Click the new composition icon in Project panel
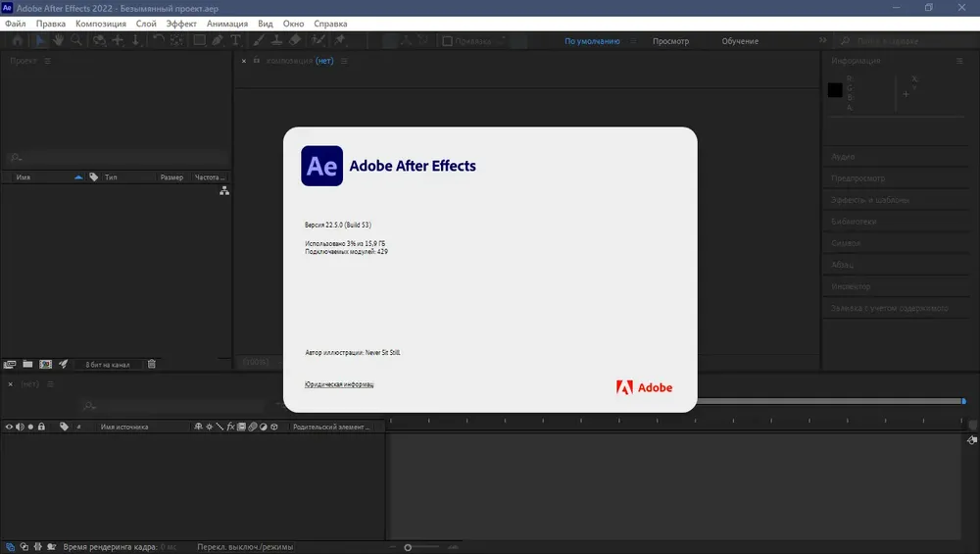 coord(46,364)
